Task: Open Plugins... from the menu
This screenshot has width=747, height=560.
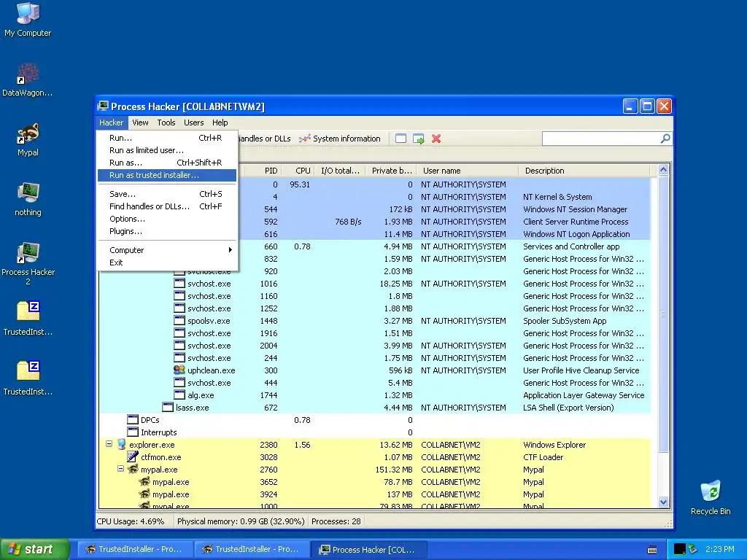Action: 167,231
